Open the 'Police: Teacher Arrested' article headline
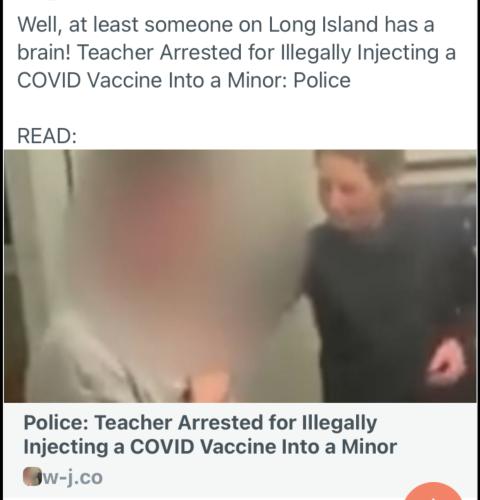 210,435
